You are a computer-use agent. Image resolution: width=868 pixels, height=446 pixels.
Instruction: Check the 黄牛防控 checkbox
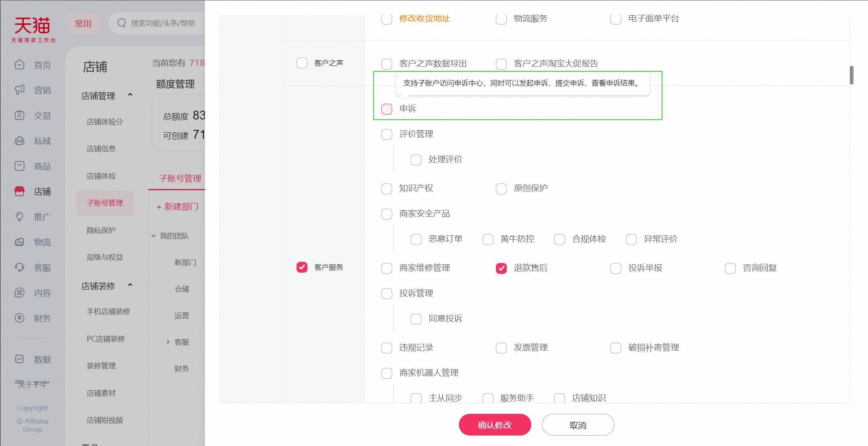(x=488, y=239)
